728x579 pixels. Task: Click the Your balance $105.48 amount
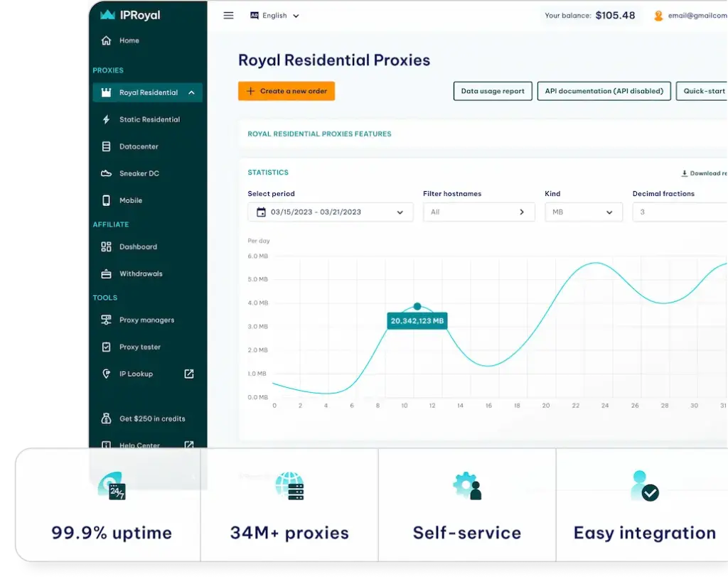coord(615,16)
